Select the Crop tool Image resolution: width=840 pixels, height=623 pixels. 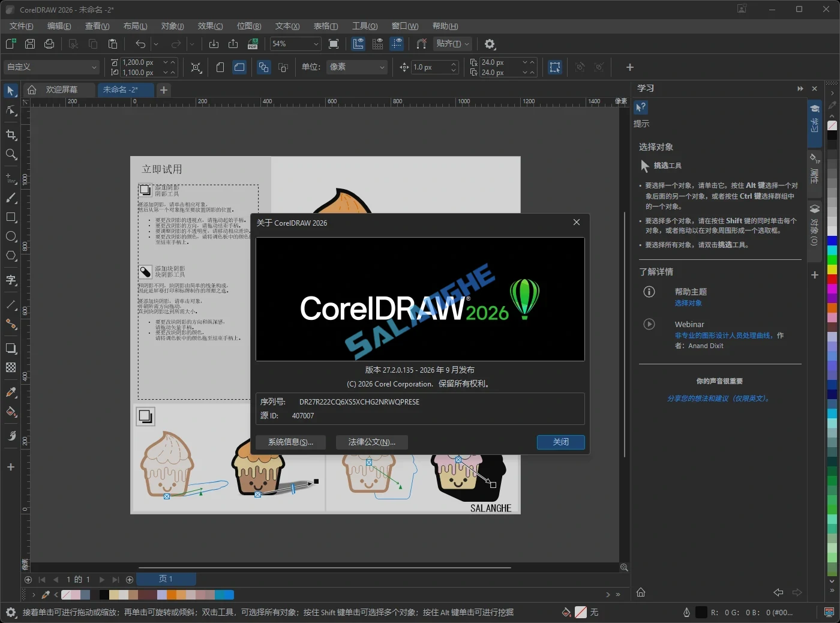click(11, 135)
